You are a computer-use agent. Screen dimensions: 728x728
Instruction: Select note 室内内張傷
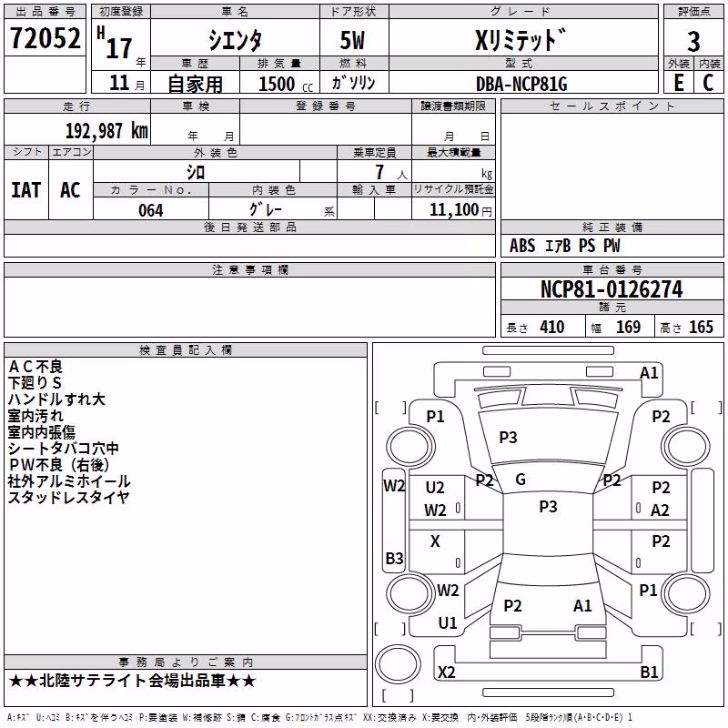click(41, 432)
